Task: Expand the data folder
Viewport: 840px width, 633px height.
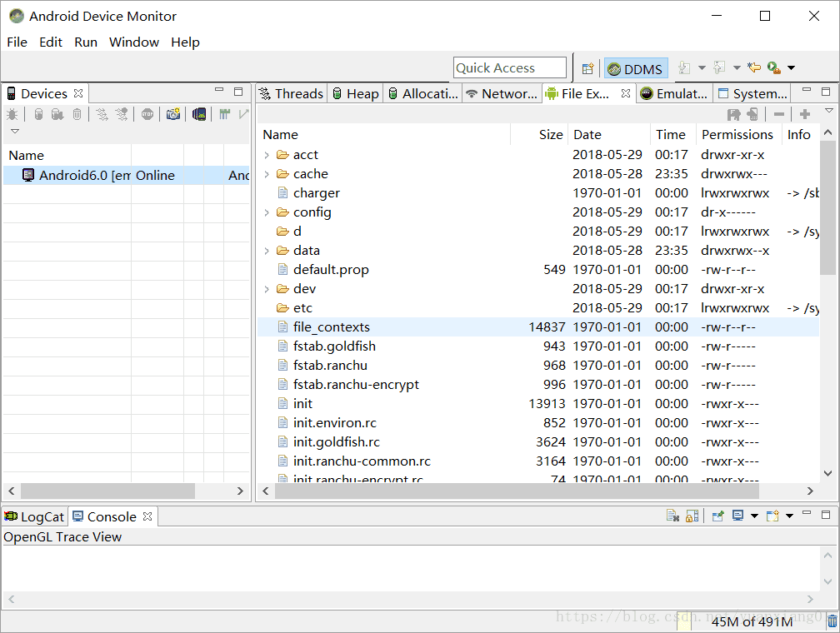Action: tap(267, 251)
